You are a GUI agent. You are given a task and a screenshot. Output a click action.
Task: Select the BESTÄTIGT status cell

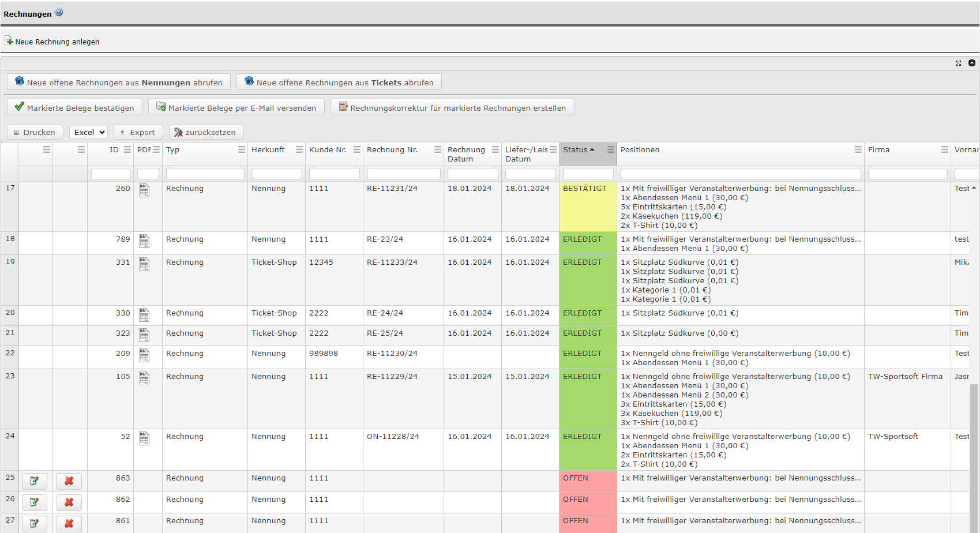tap(588, 207)
